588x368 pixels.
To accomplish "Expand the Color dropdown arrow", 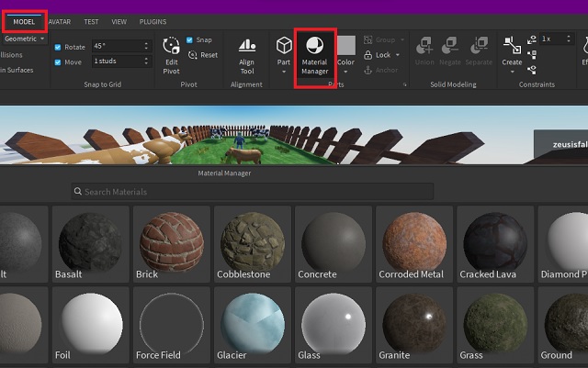I will (345, 71).
